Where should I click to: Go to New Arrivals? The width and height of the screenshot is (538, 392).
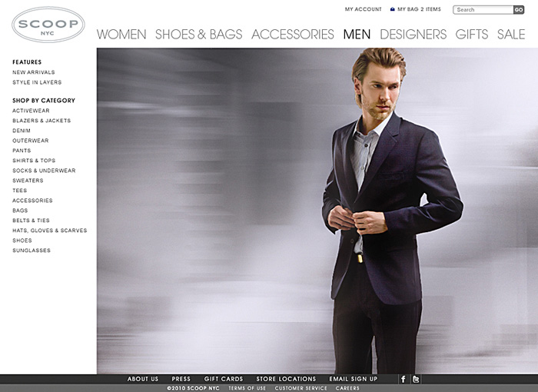tap(34, 72)
